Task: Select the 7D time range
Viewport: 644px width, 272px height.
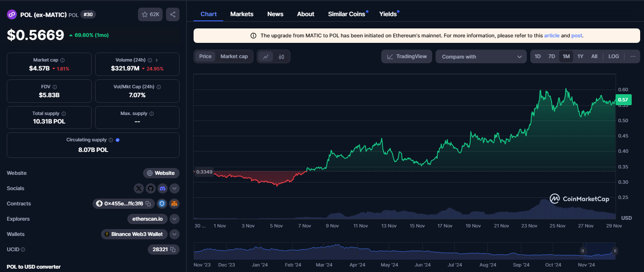Action: click(551, 56)
